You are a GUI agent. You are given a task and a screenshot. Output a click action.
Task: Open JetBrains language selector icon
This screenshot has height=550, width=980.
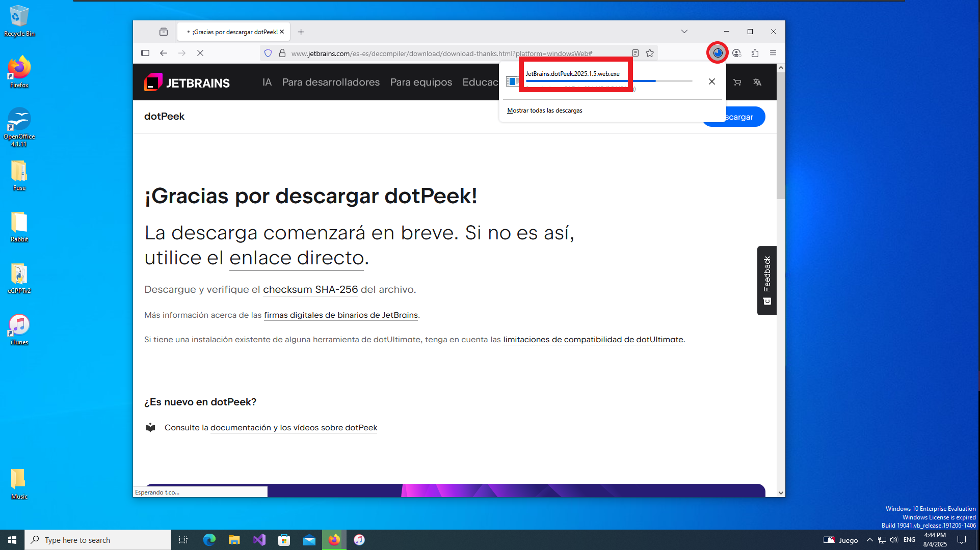pos(757,82)
